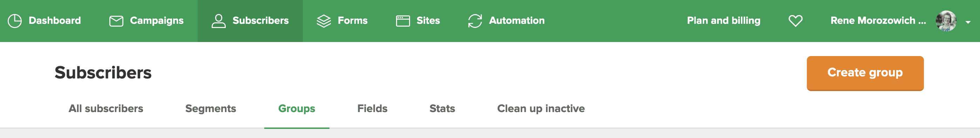The width and height of the screenshot is (980, 138).
Task: Click the heart icon in the header
Action: 796,21
